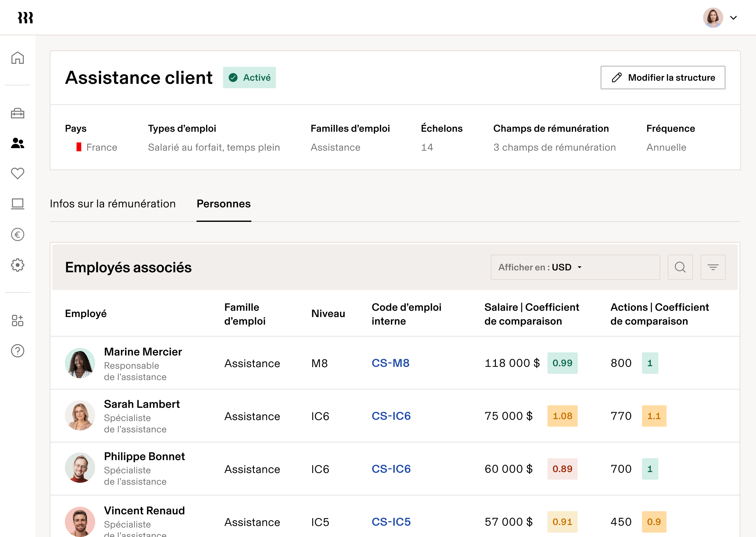Image resolution: width=756 pixels, height=537 pixels.
Task: Expand the Afficher en USD dropdown
Action: coord(575,267)
